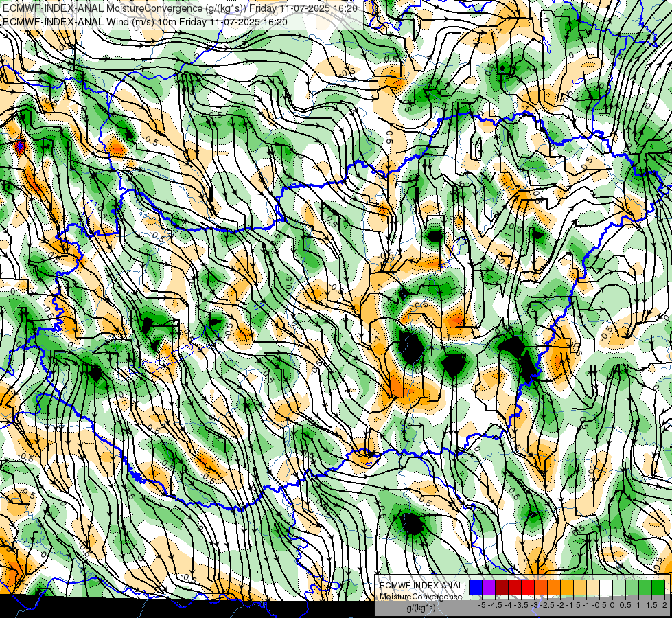This screenshot has width=672, height=618.
Task: Click the -1.5 legend tick label
Action: 573,605
